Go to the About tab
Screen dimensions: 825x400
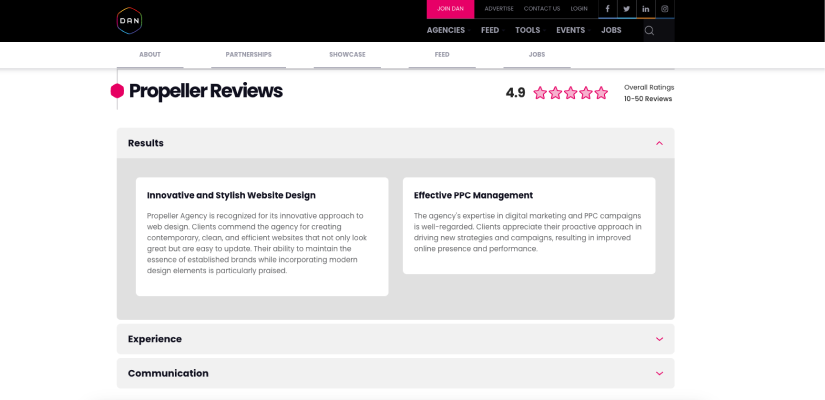150,54
